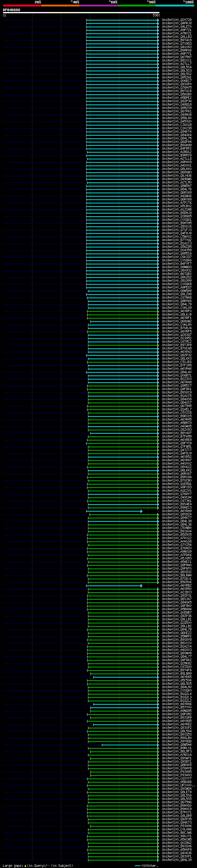Click the UniRef100_Q41043 label
The width and height of the screenshot is (197, 868).
pos(176,47)
